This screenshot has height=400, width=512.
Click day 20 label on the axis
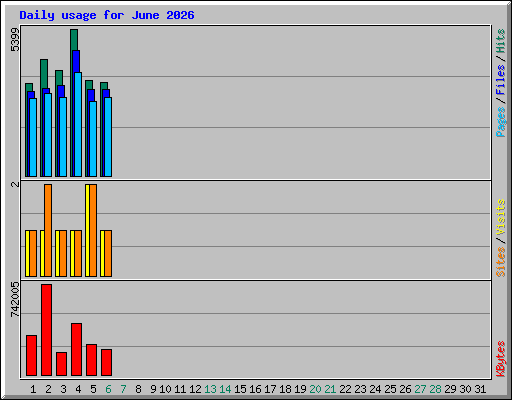pos(315,389)
